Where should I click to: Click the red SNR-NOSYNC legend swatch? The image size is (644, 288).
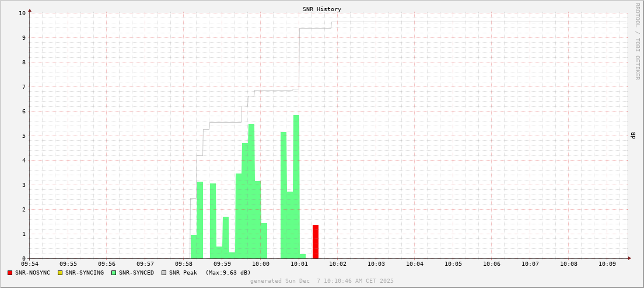(x=10, y=273)
